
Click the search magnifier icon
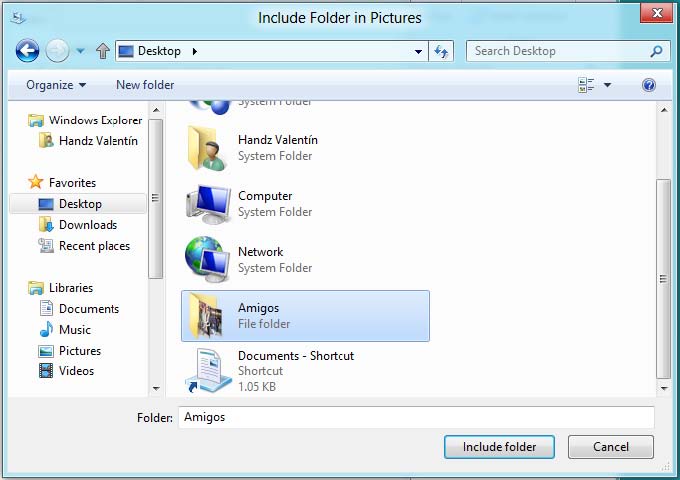point(656,51)
